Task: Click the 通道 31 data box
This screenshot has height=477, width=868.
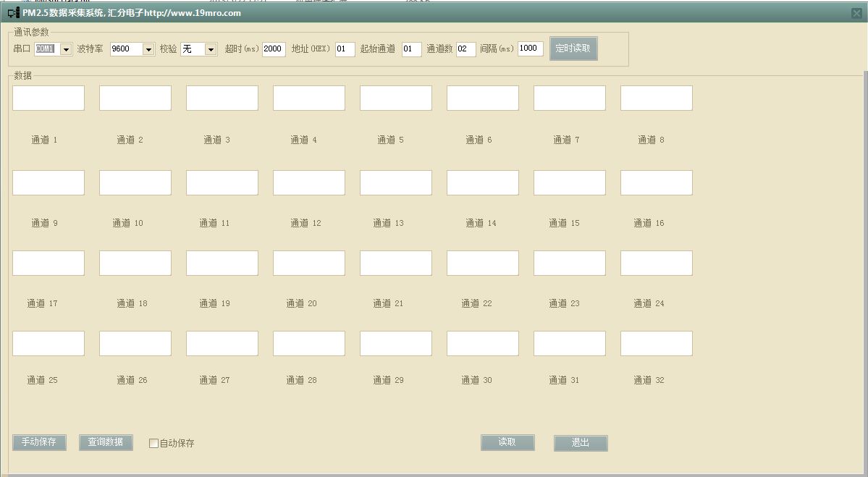Action: 570,344
